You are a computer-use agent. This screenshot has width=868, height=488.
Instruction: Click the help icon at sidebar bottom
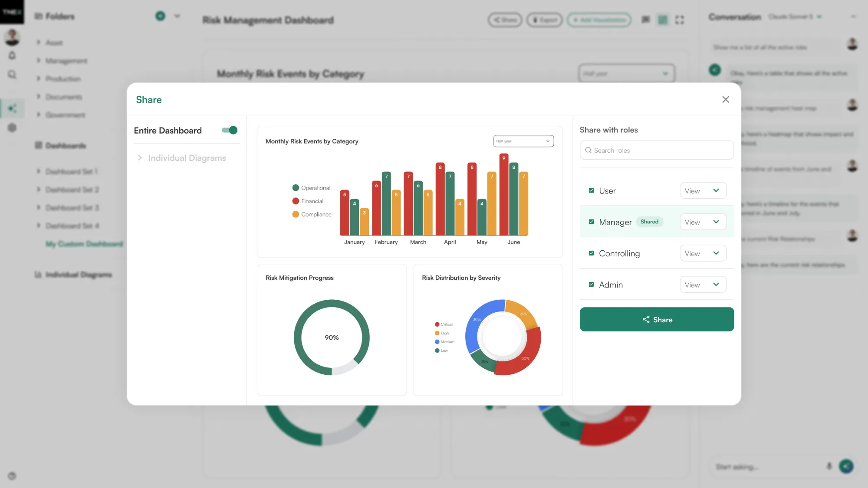12,476
